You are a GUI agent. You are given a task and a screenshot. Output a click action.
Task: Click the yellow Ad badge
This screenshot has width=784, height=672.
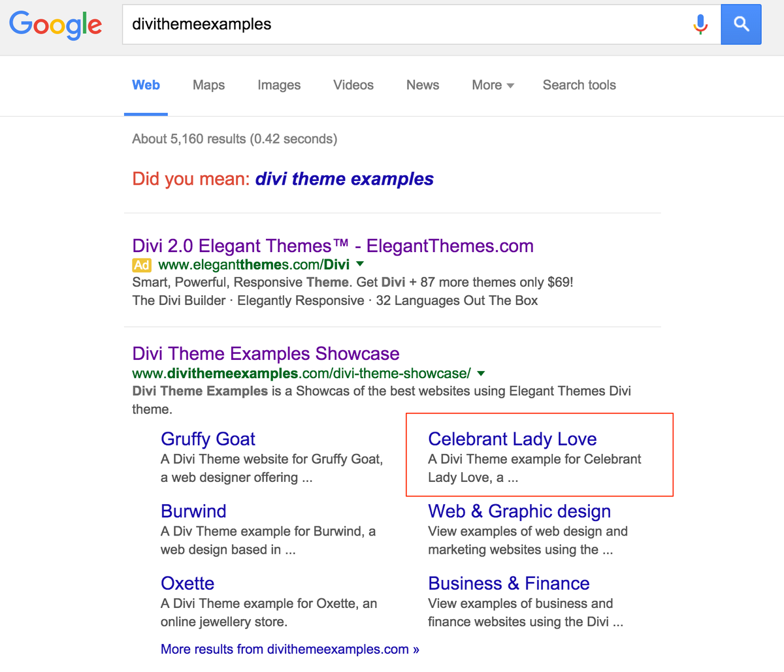tap(141, 265)
